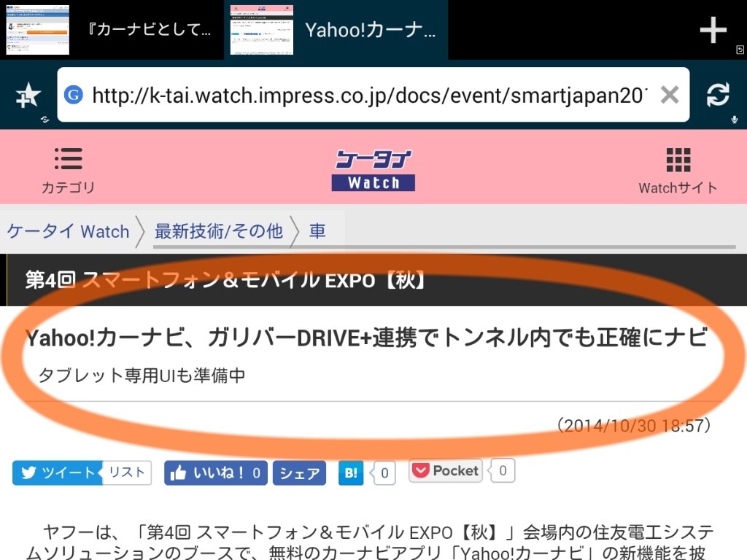Tap the bookmark star icon
The image size is (747, 560).
[x=28, y=95]
